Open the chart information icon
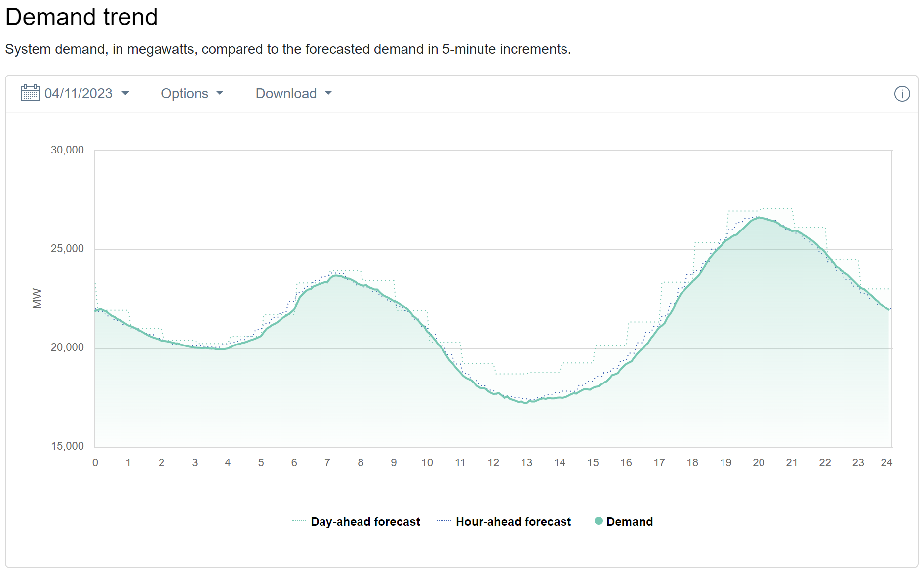The width and height of the screenshot is (924, 575). (902, 94)
